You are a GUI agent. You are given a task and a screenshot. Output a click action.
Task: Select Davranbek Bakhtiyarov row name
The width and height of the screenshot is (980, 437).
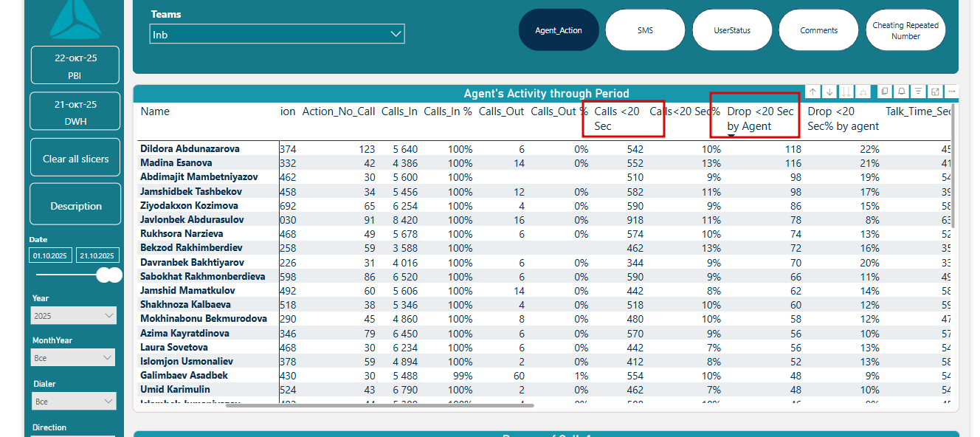pos(192,262)
